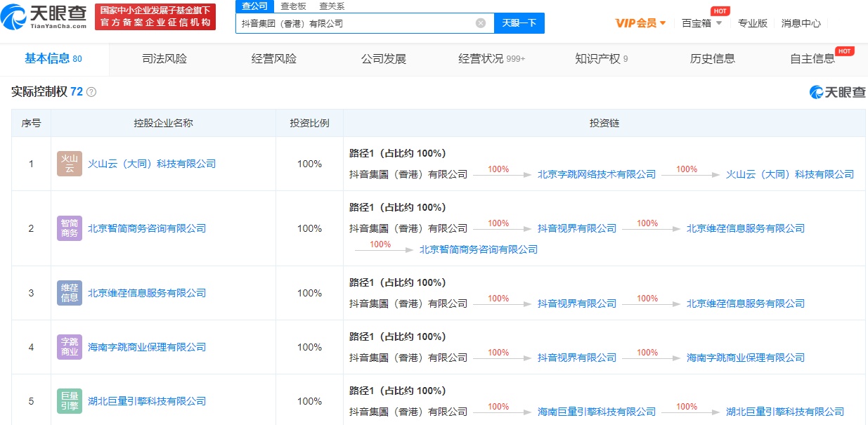Open 消息中心 in the header
The width and height of the screenshot is (868, 425).
(801, 23)
